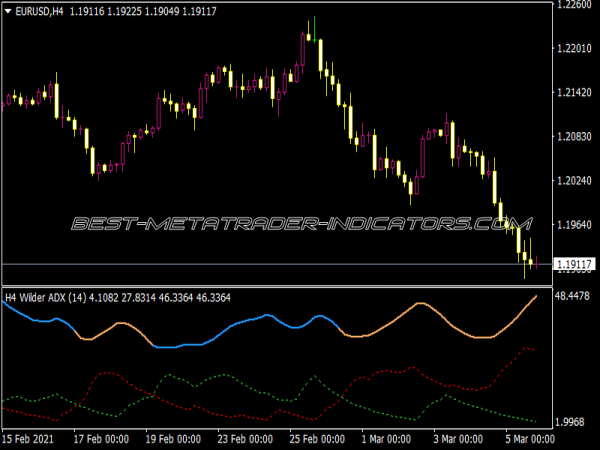Select the 1 Mar 00:00 time label
This screenshot has height=450, width=600.
386,439
